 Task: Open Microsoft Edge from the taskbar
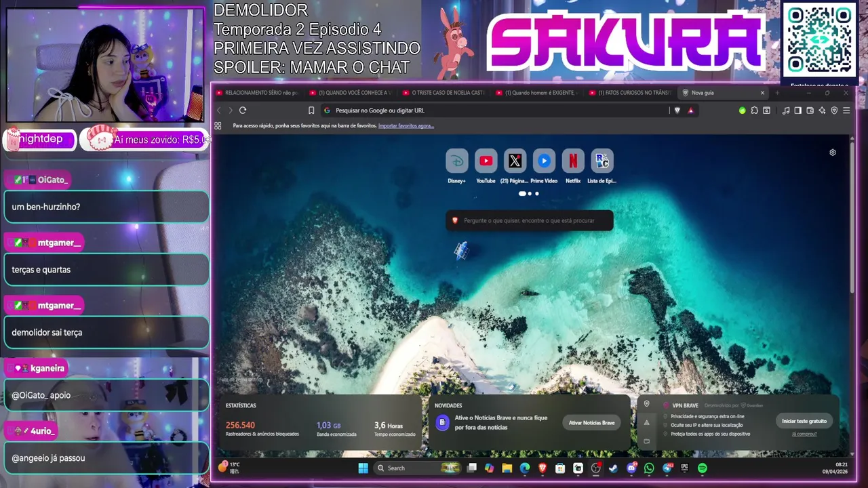pyautogui.click(x=524, y=468)
